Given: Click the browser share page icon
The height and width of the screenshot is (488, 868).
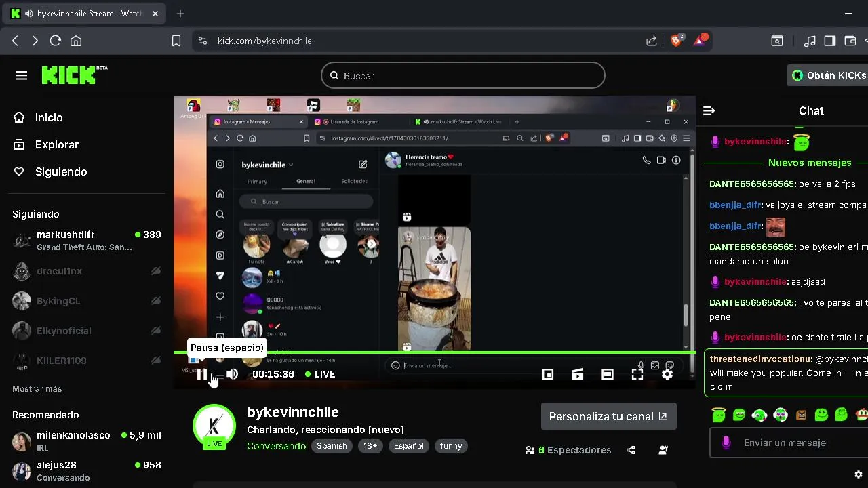Looking at the screenshot, I should [x=652, y=41].
